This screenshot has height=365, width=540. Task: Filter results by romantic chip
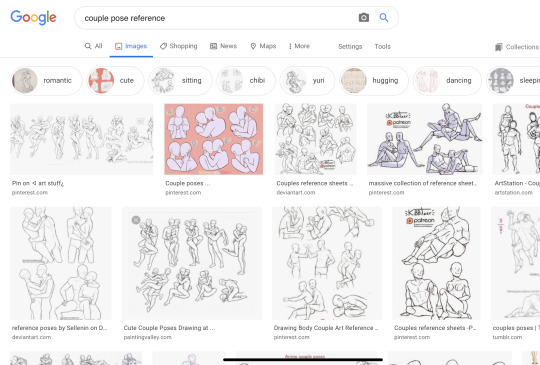pos(46,81)
